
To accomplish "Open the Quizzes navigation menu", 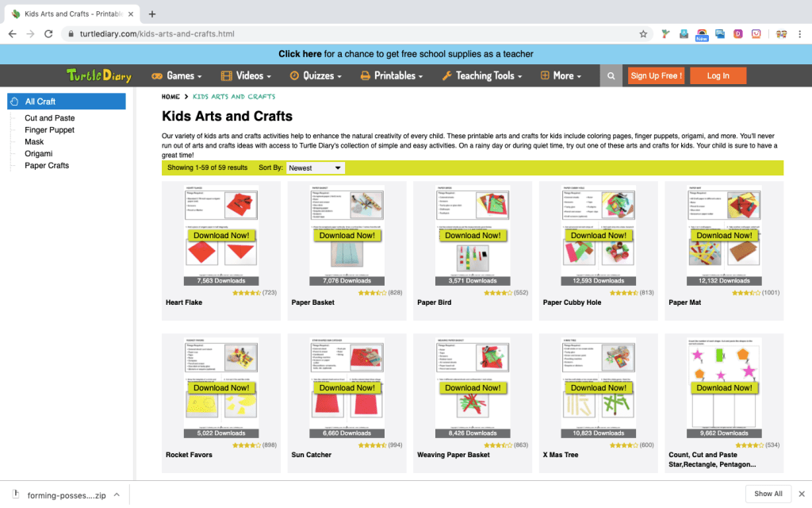I will (x=316, y=76).
